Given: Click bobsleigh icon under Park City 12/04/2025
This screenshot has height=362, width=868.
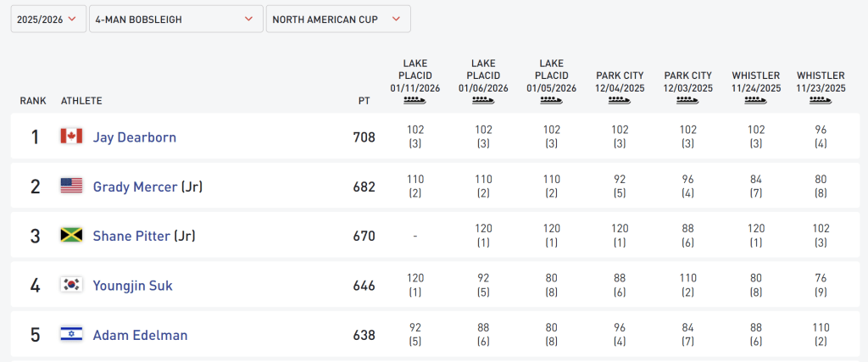Looking at the screenshot, I should pyautogui.click(x=620, y=100).
